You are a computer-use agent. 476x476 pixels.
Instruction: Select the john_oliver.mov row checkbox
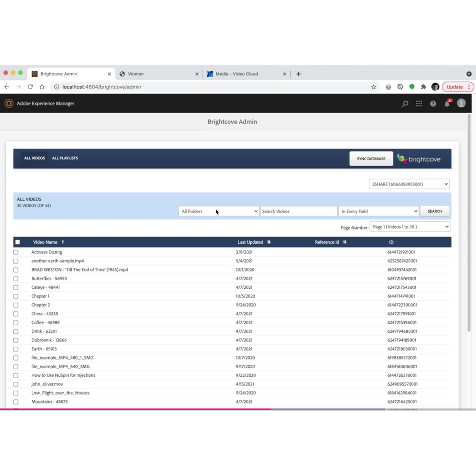pos(16,384)
